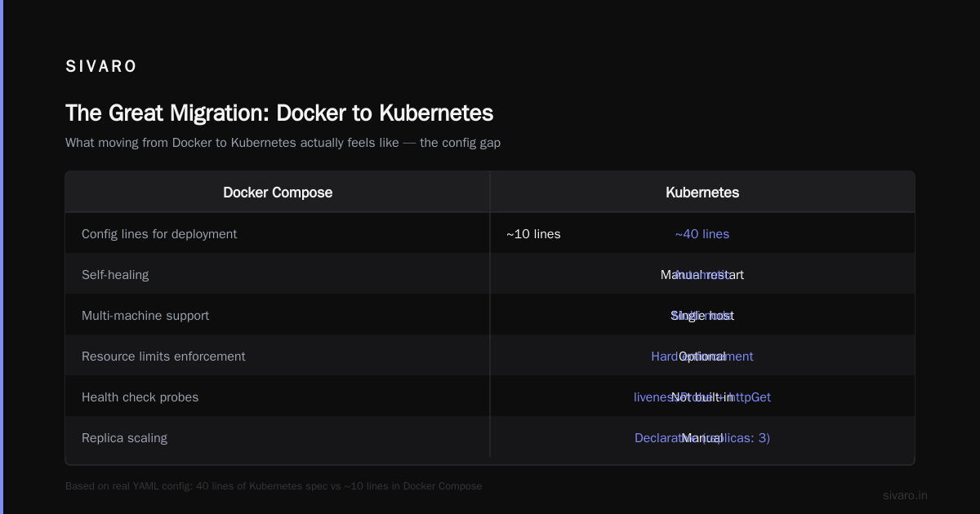Viewport: 980px width, 514px height.
Task: Click the overlapped value in Self-healing row
Action: (x=702, y=275)
